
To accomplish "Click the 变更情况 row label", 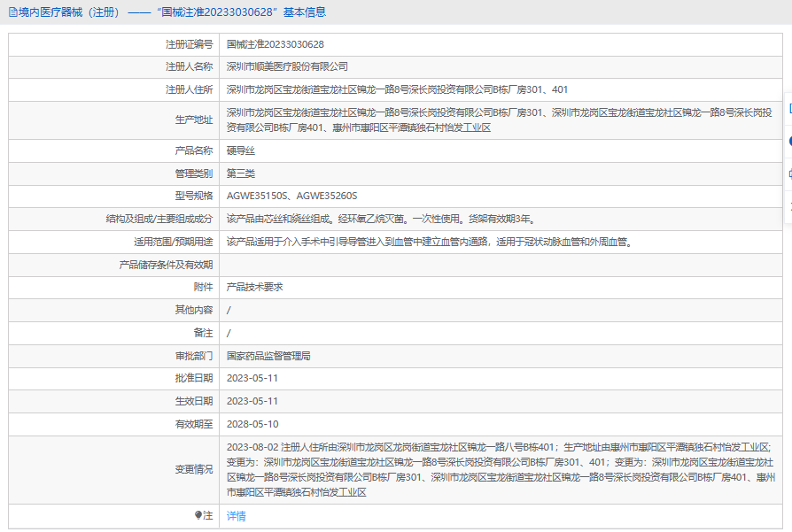I will [193, 469].
